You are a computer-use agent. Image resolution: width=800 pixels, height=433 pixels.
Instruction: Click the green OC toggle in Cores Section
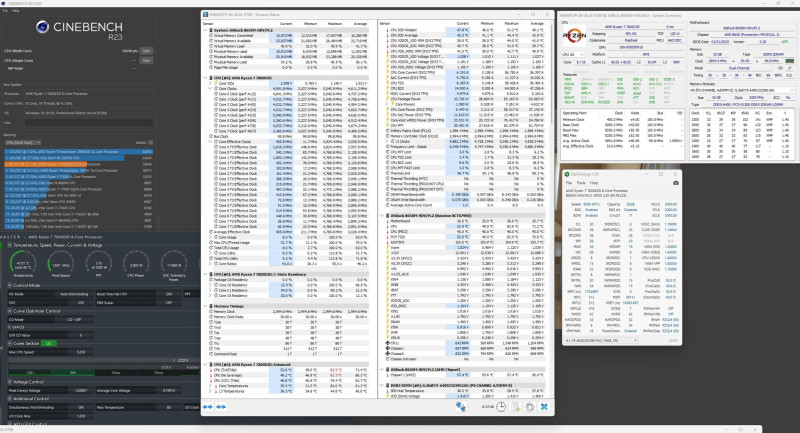pyautogui.click(x=49, y=343)
